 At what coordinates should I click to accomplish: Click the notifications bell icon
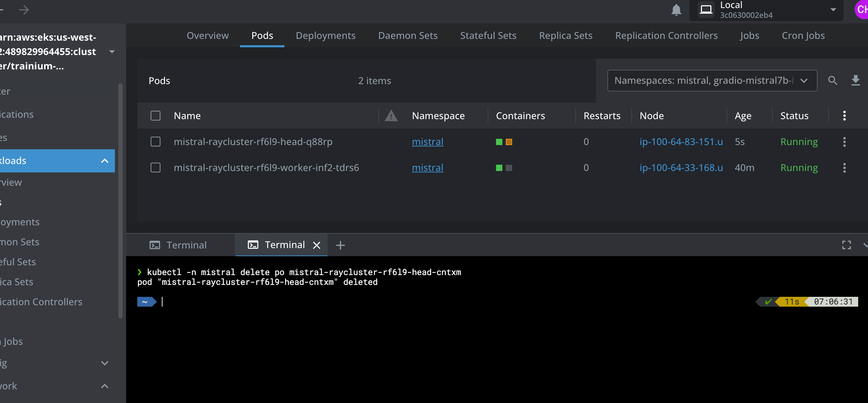(676, 10)
